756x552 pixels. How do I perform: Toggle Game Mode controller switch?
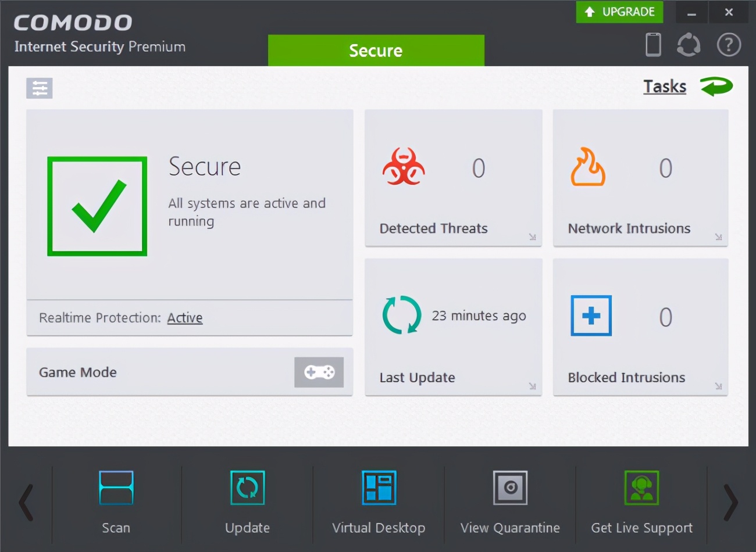click(319, 372)
